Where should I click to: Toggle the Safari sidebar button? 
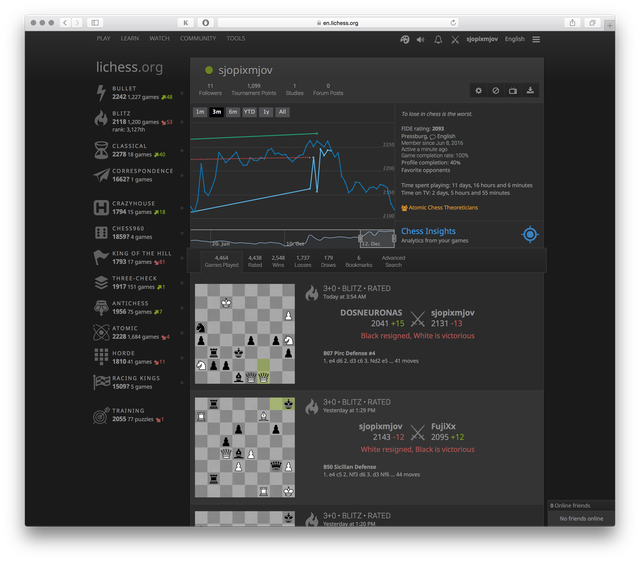(95, 23)
